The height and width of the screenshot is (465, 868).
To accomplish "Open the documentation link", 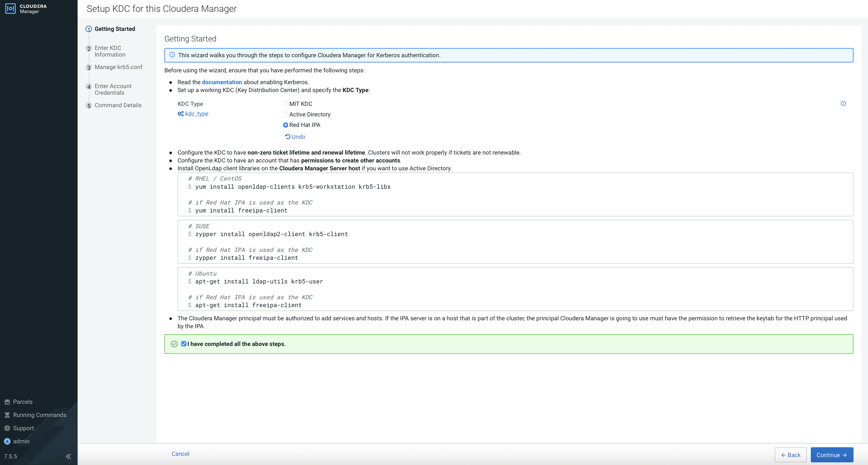I will point(222,82).
